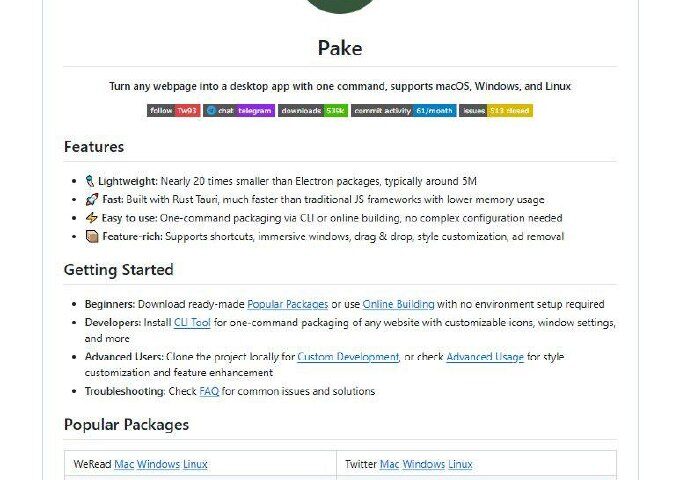The height and width of the screenshot is (480, 687).
Task: Click the feather icon beside Lightweight
Action: coord(90,181)
